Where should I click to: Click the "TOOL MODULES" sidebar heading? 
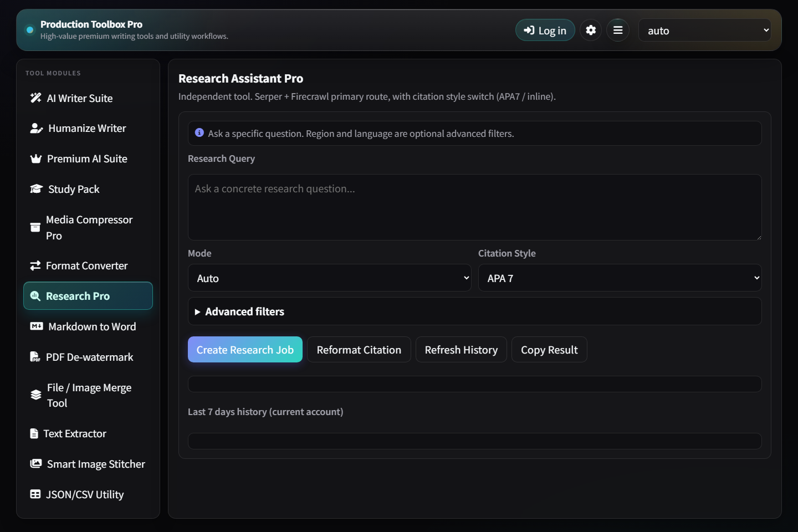pyautogui.click(x=53, y=73)
